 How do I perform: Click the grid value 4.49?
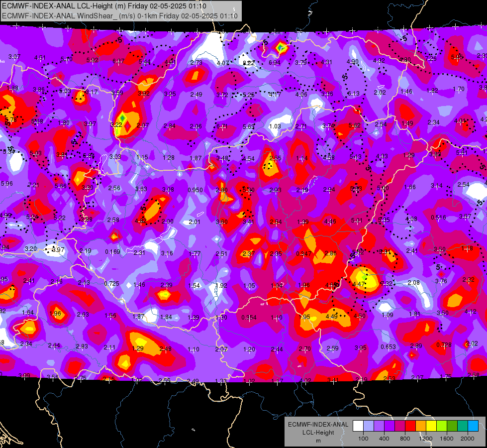[331, 316]
